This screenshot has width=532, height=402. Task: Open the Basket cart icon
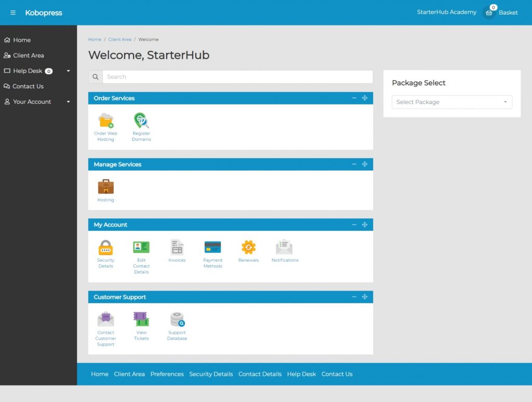tap(489, 12)
